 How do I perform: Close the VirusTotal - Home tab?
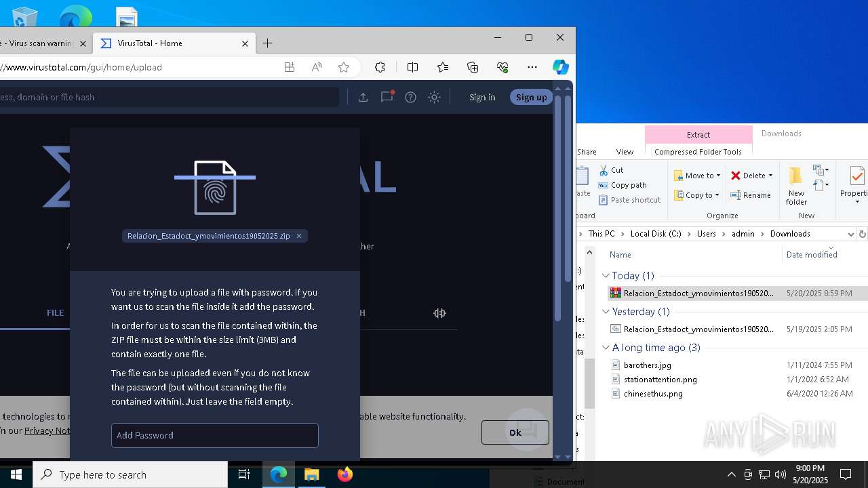click(245, 43)
